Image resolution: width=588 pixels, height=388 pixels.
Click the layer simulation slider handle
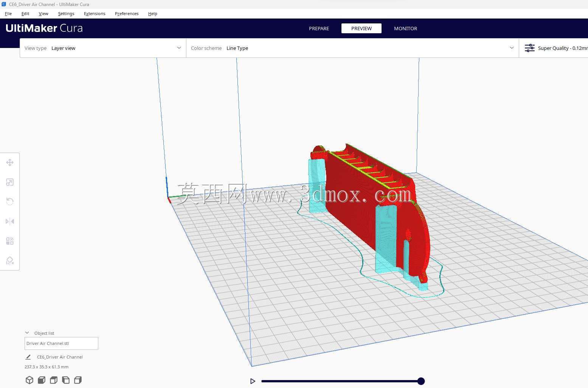coord(421,381)
